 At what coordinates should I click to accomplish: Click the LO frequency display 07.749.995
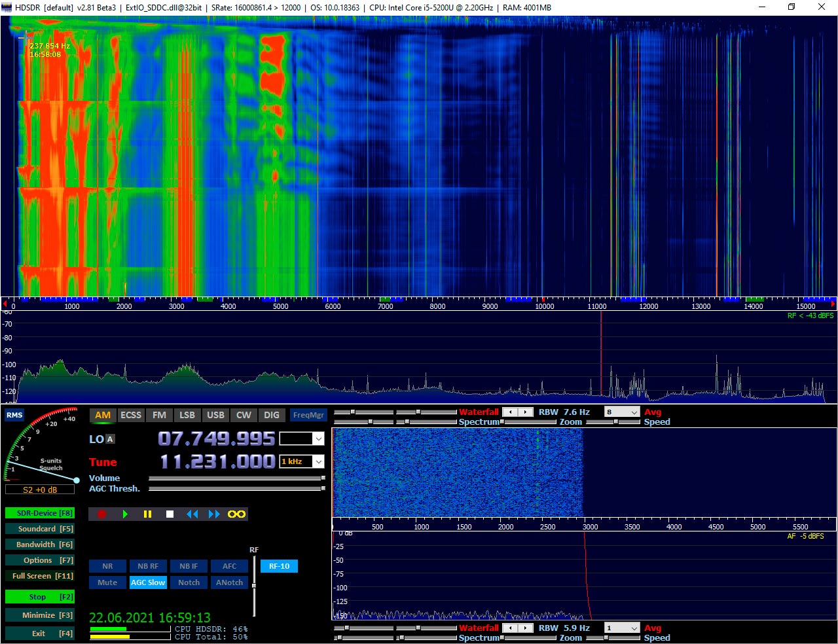coord(217,438)
